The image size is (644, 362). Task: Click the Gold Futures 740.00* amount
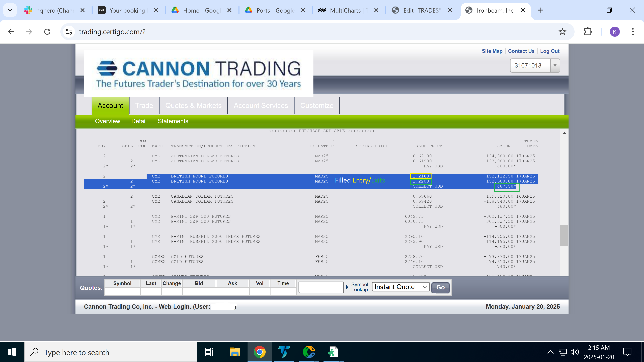click(506, 267)
